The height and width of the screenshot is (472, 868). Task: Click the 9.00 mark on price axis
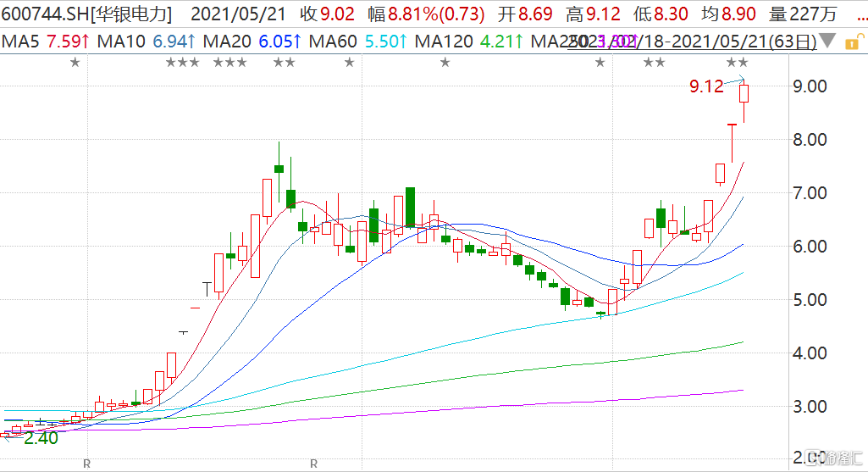coord(810,86)
